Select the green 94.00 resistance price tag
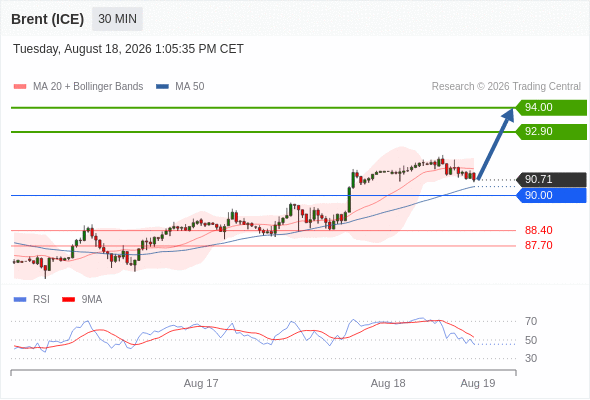The width and height of the screenshot is (590, 400). pos(552,108)
